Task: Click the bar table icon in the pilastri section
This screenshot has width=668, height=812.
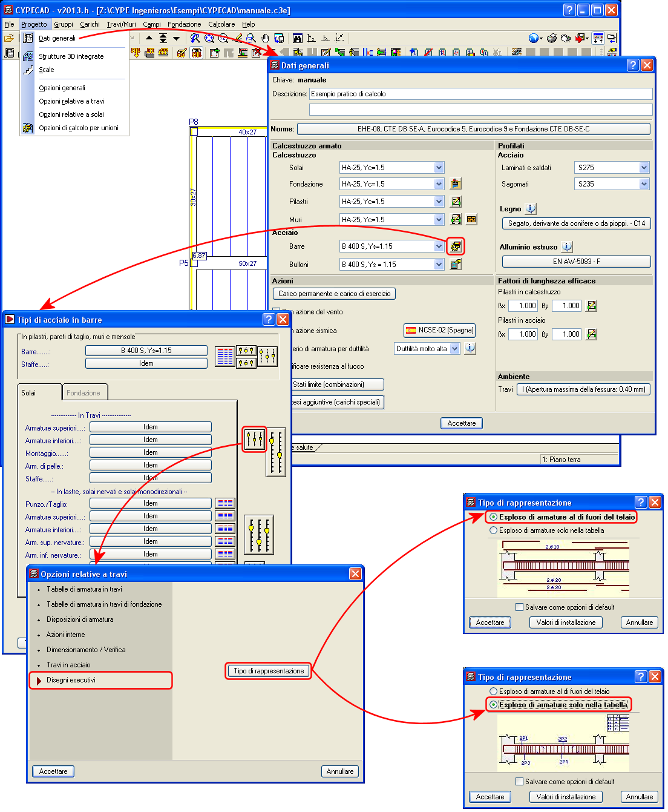Action: [x=225, y=357]
